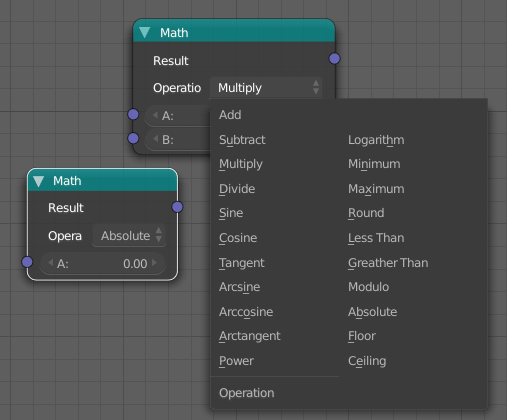
Task: Click the Math title of the Absolute node
Action: [x=67, y=181]
